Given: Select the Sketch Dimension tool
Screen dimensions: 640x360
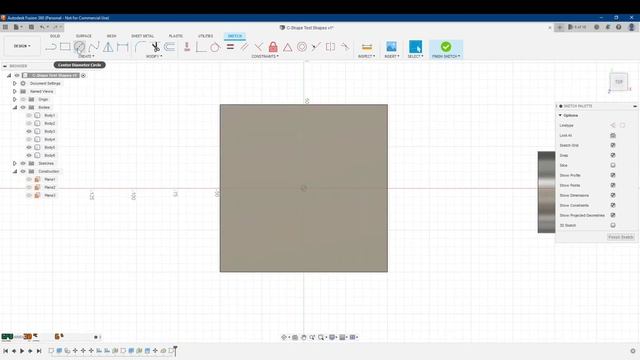Looking at the screenshot, I should click(122, 47).
